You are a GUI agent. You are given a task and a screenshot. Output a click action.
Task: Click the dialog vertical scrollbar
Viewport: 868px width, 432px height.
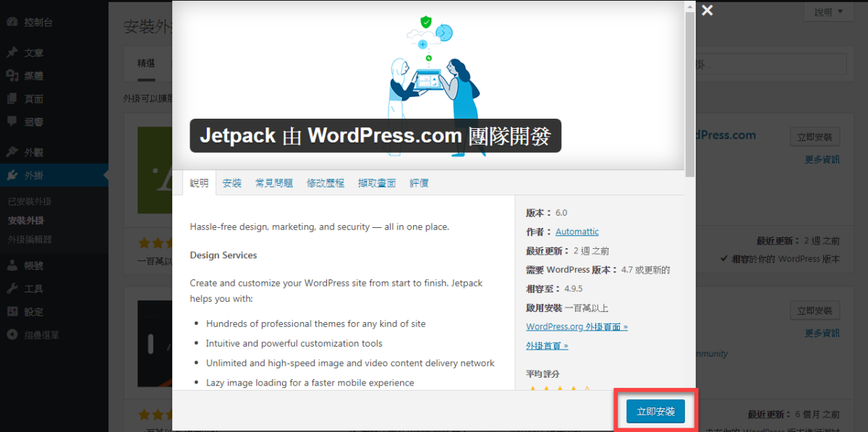(x=690, y=94)
